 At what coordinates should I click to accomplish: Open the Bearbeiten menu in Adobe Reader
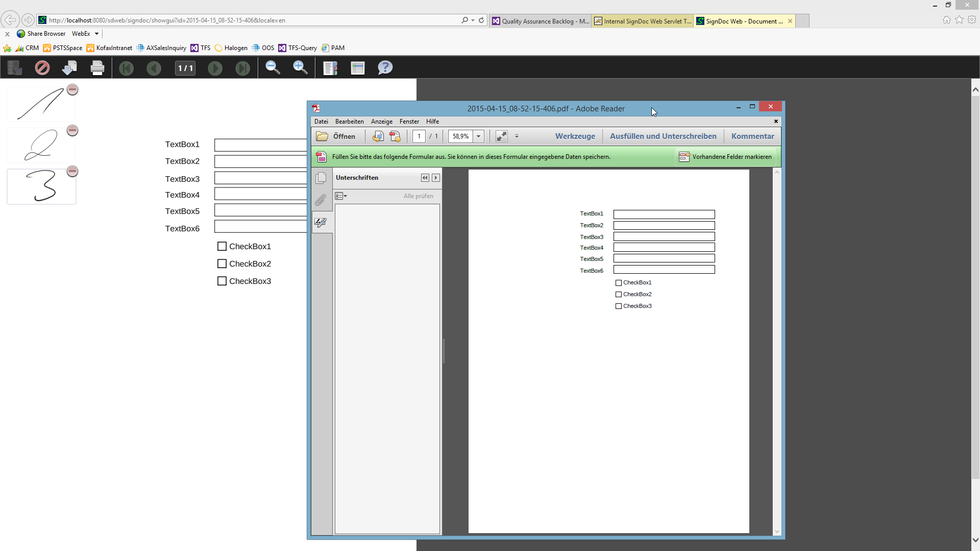pos(350,122)
